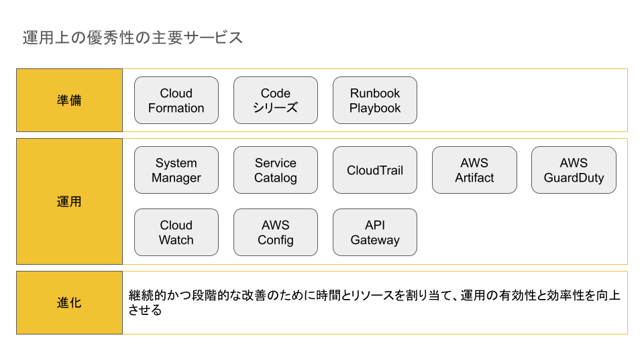Screen dimensions: 644x362
Task: Select the Service Catalog box
Action: (276, 170)
